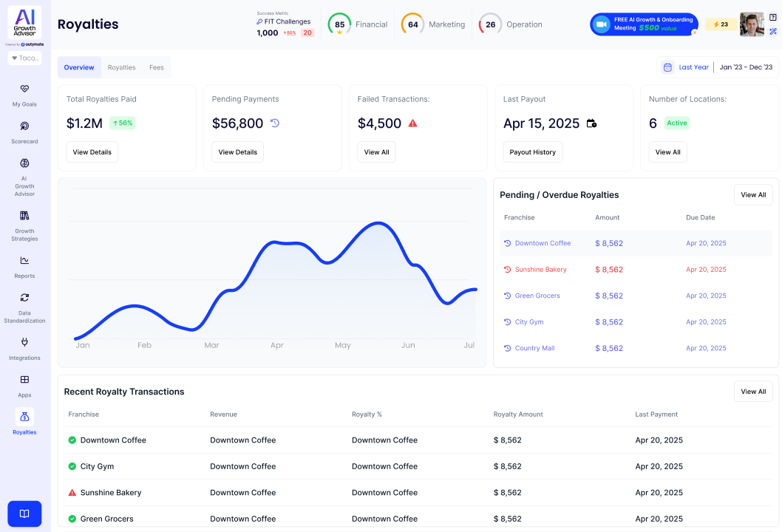This screenshot has height=532, width=782.
Task: Open the Sunshine Bakery overdue royalty link
Action: pyautogui.click(x=540, y=270)
